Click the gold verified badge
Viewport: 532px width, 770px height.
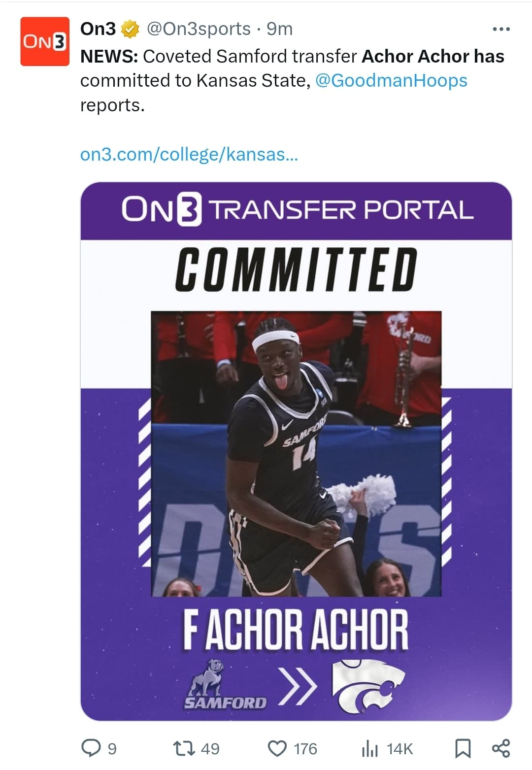point(131,30)
